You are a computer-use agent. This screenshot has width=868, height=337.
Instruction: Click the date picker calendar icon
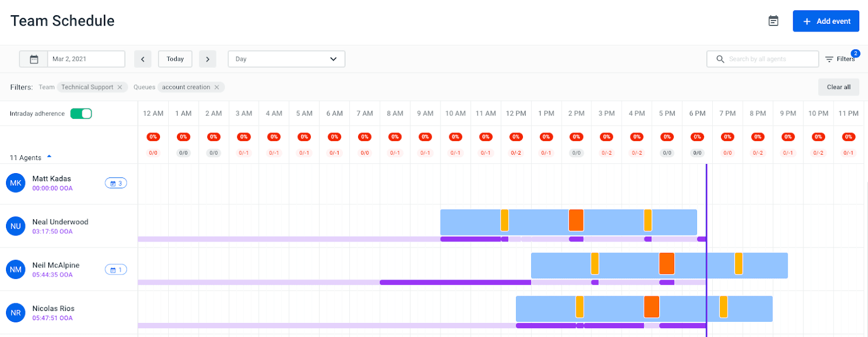pyautogui.click(x=34, y=59)
